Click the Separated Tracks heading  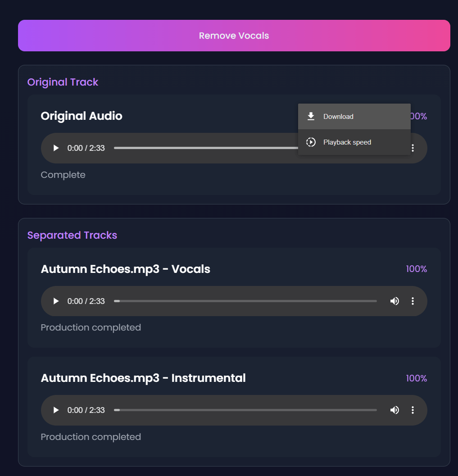tap(72, 235)
